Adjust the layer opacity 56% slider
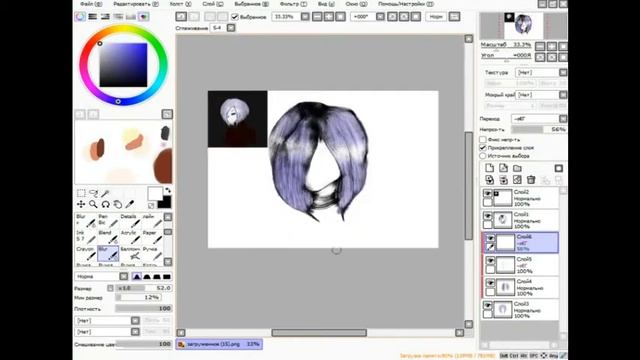This screenshot has height=360, width=640. 539,129
